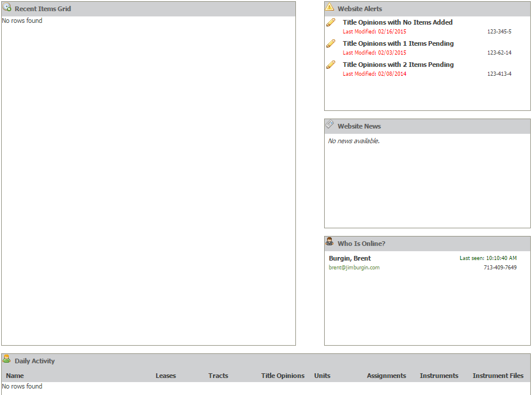Sort Daily Activity by Tracts column
Image resolution: width=532 pixels, height=395 pixels.
(218, 376)
